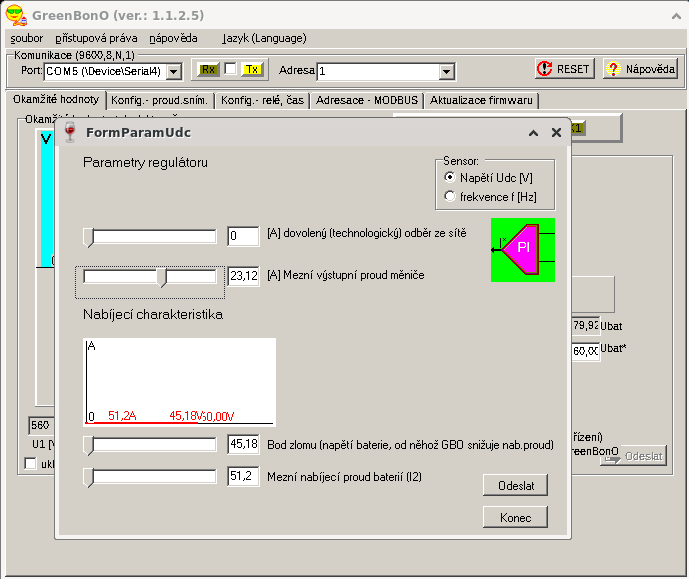Click the PI regulator diagram image
Screen dimensions: 689x579
[x=522, y=250]
